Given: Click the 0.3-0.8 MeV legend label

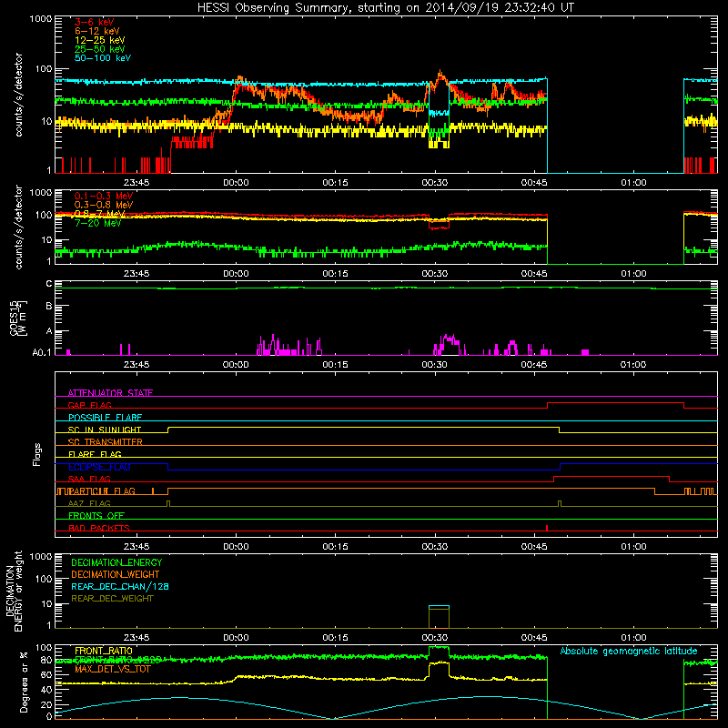Looking at the screenshot, I should [x=104, y=205].
